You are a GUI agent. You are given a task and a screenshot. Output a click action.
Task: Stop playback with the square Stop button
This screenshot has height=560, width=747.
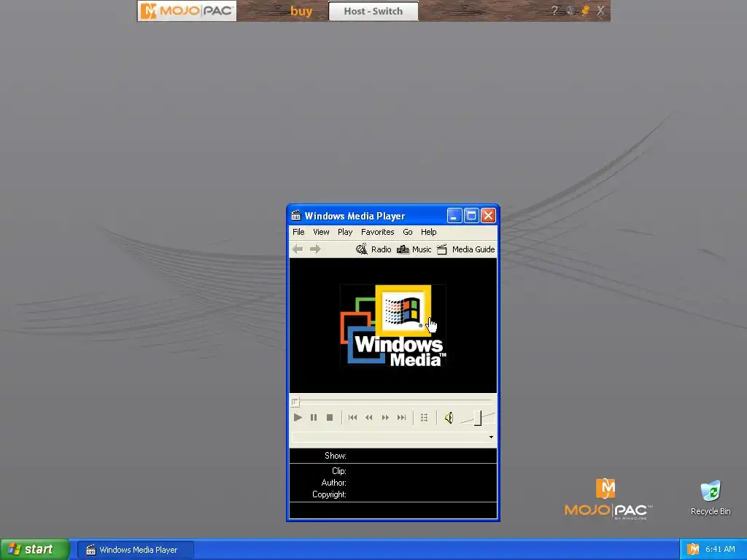(329, 418)
